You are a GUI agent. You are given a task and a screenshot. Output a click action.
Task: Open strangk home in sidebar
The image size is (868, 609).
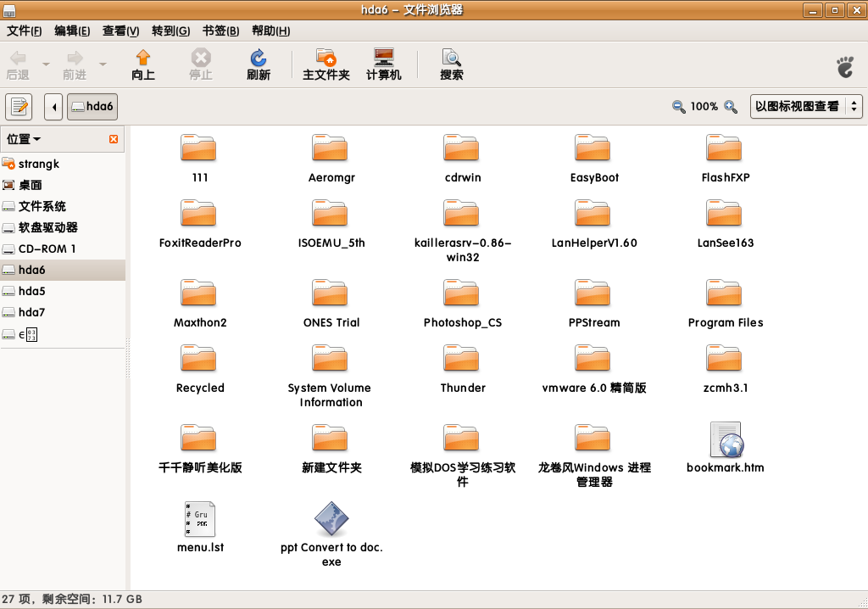pyautogui.click(x=63, y=164)
